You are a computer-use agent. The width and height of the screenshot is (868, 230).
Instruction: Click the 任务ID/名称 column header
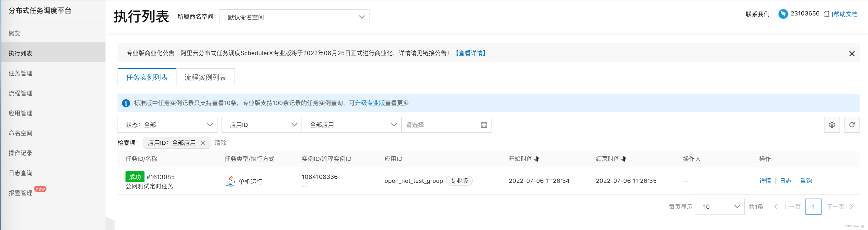click(141, 159)
